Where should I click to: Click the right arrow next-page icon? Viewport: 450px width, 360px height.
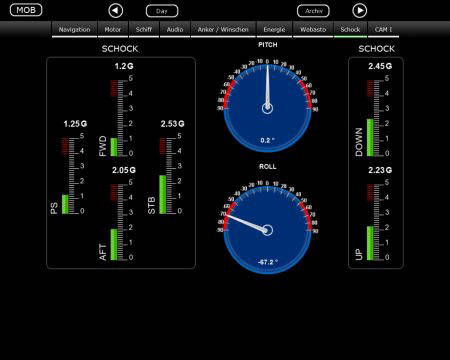click(359, 11)
